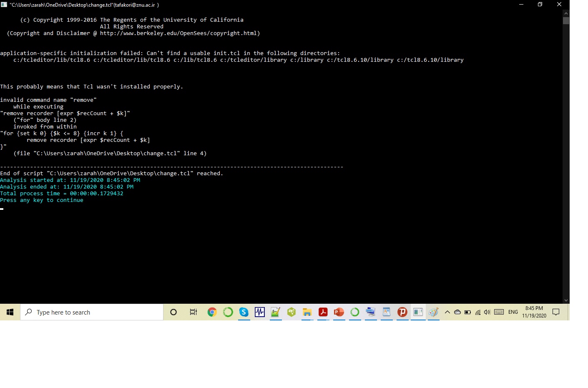
Task: Open the image editor with pencil icon
Action: pyautogui.click(x=275, y=312)
